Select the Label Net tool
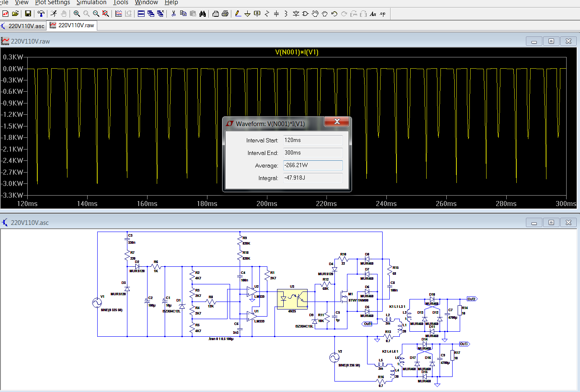This screenshot has height=392, width=580. coord(257,14)
